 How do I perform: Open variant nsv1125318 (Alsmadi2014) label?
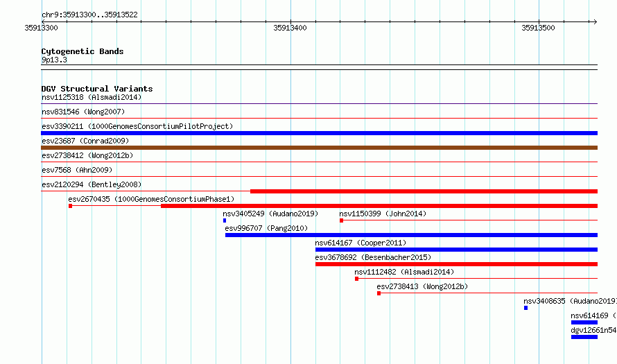tap(92, 97)
